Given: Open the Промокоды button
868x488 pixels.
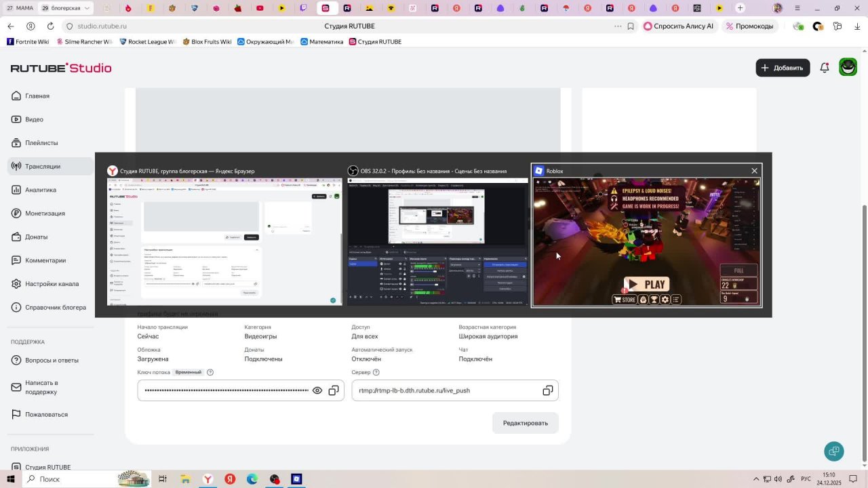Looking at the screenshot, I should (x=749, y=26).
